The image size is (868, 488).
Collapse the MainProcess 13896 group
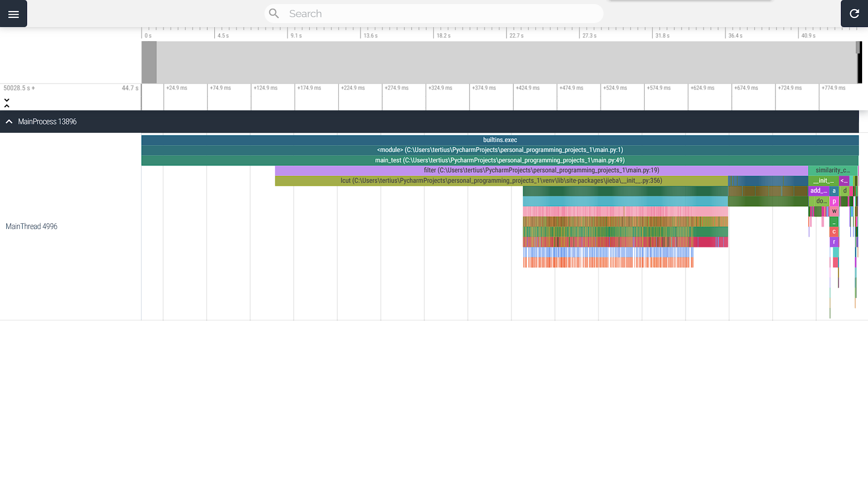coord(9,122)
